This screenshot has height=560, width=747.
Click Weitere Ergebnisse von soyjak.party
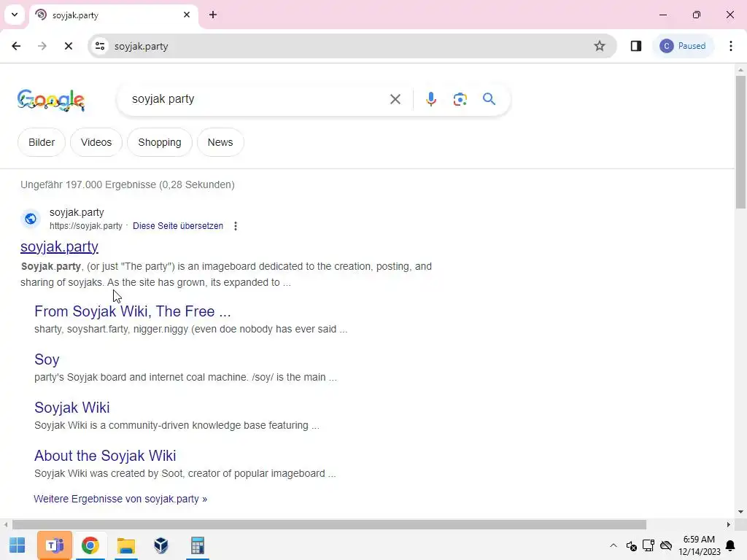point(120,499)
